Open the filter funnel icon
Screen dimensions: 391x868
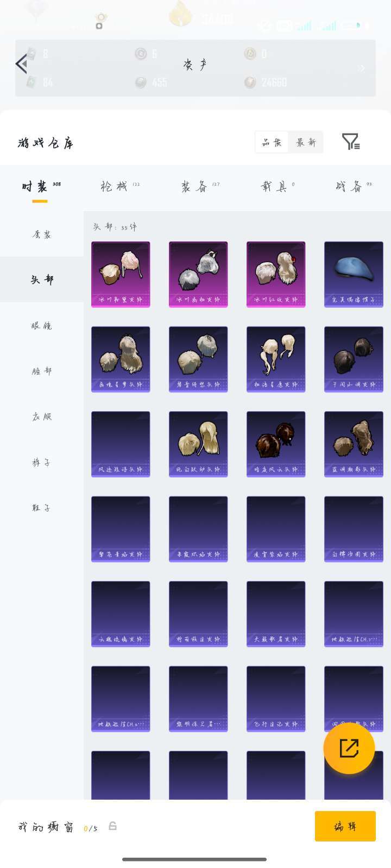pyautogui.click(x=351, y=142)
